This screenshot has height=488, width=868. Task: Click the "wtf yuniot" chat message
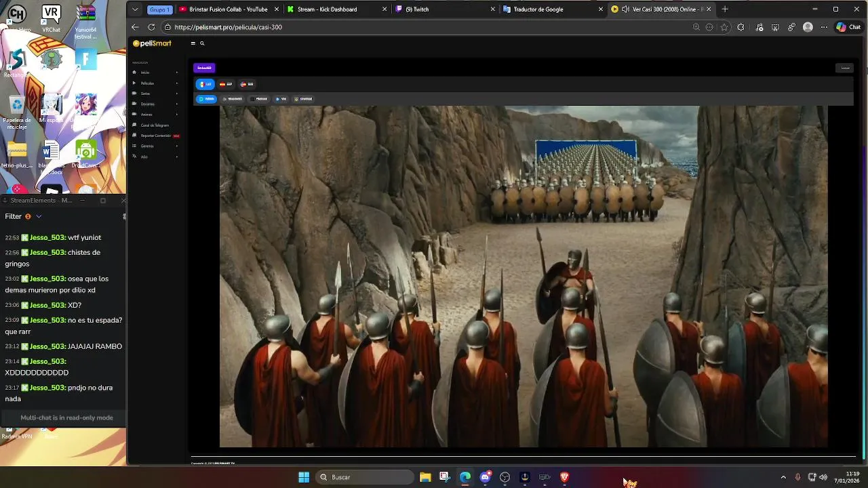point(84,238)
